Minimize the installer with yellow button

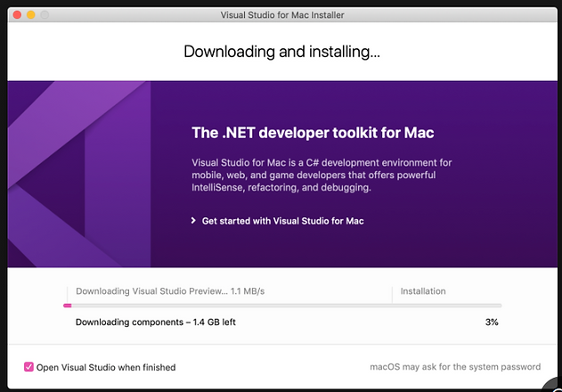point(31,15)
